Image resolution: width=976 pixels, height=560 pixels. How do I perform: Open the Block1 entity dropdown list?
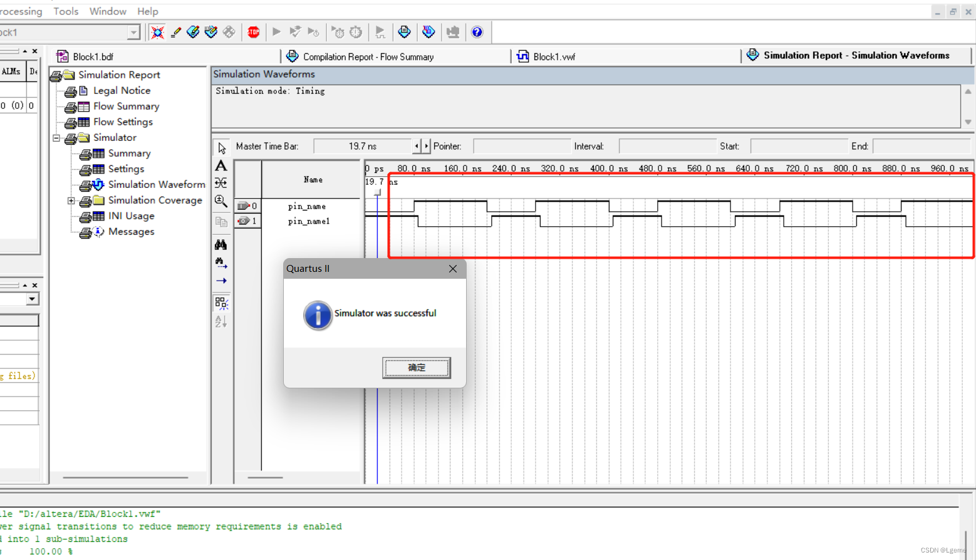click(133, 32)
